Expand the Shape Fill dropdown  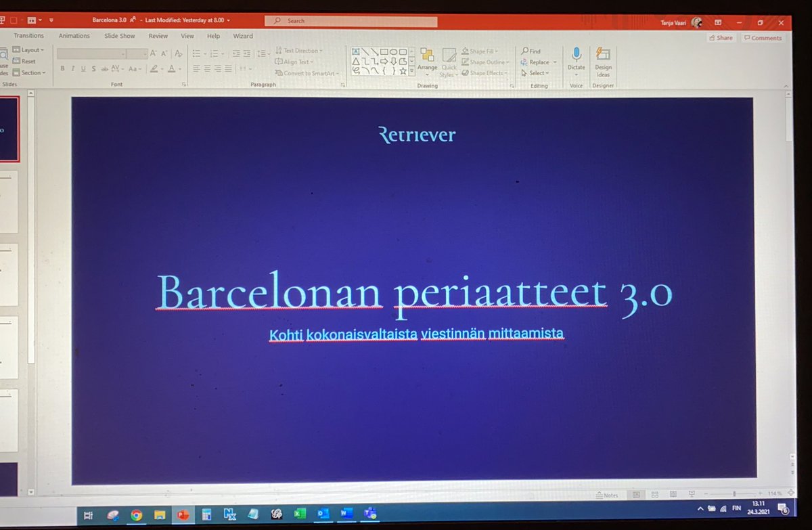(480, 51)
